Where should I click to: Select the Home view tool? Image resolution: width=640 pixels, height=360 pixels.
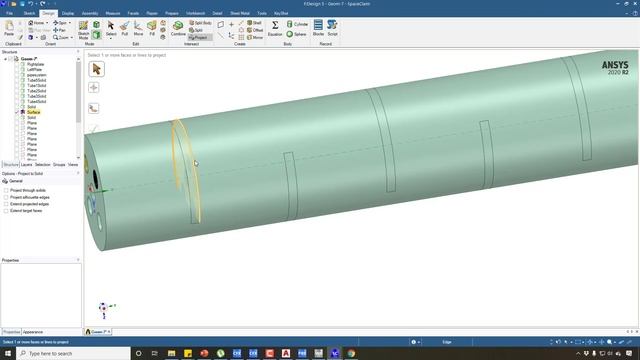[36, 23]
